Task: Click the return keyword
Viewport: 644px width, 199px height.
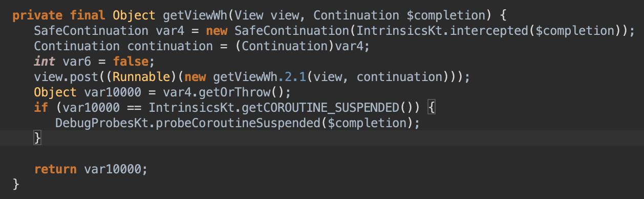Action: coord(55,169)
